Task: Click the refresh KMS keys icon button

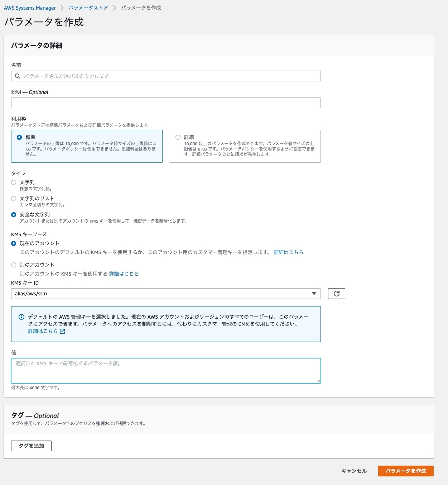Action: 336,294
